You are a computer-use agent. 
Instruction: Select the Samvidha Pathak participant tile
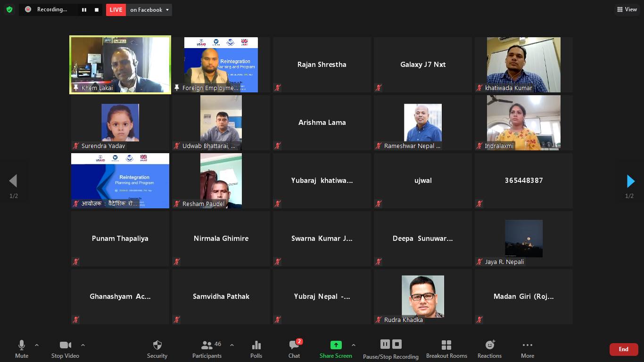(x=221, y=296)
